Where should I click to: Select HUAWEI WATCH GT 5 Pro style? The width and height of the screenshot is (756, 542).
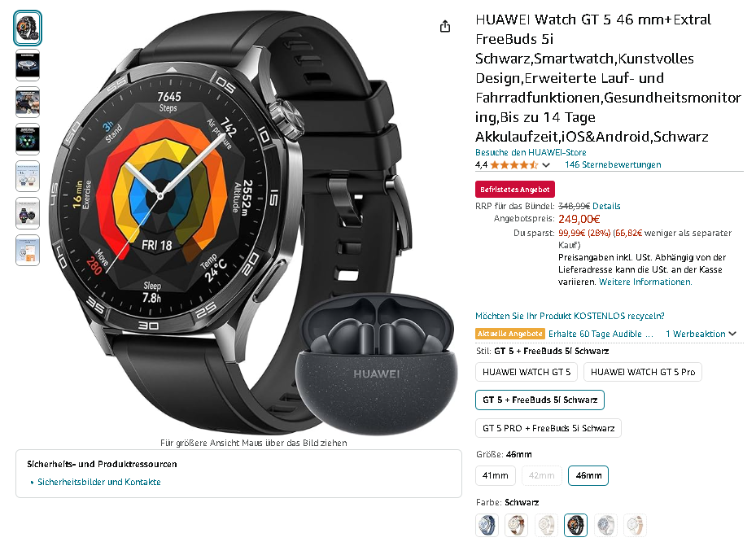point(643,372)
